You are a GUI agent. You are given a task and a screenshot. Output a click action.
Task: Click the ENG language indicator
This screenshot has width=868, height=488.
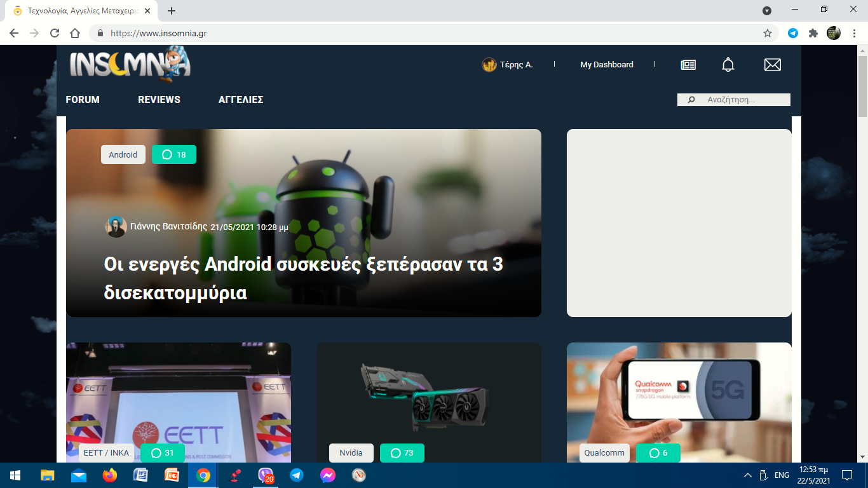click(x=782, y=475)
